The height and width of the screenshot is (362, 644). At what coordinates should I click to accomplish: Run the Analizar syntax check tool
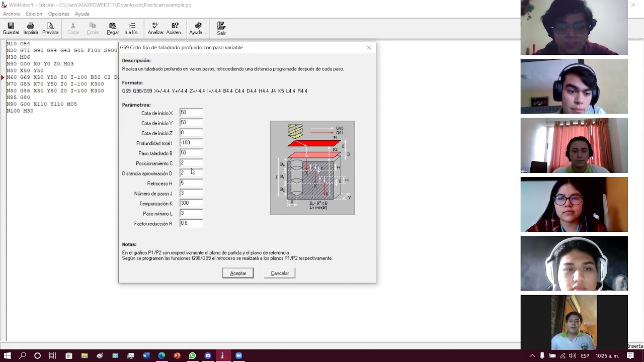click(155, 29)
